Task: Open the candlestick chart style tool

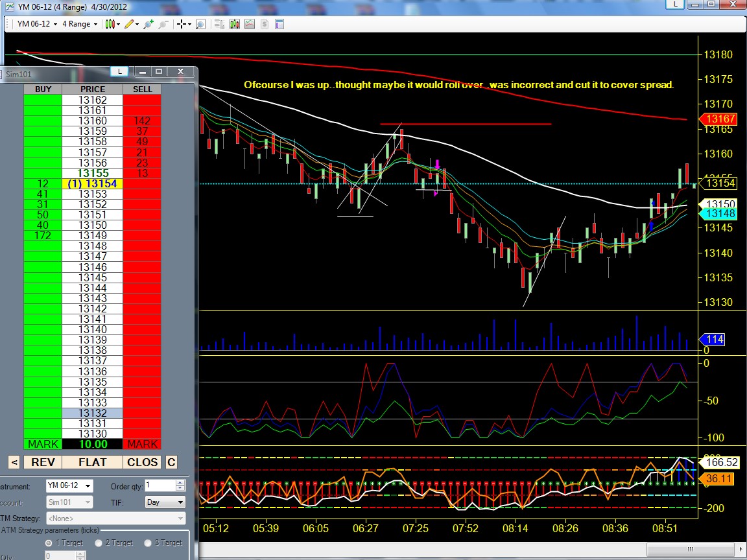Action: click(110, 24)
